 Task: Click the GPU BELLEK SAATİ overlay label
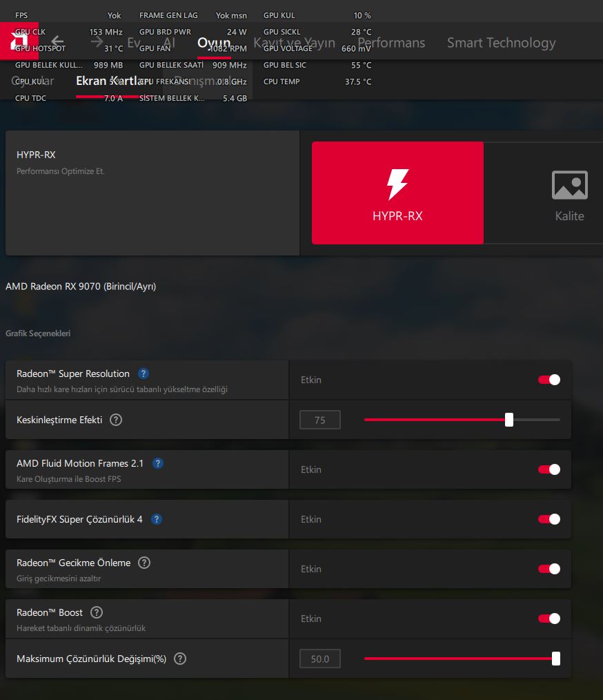point(171,65)
